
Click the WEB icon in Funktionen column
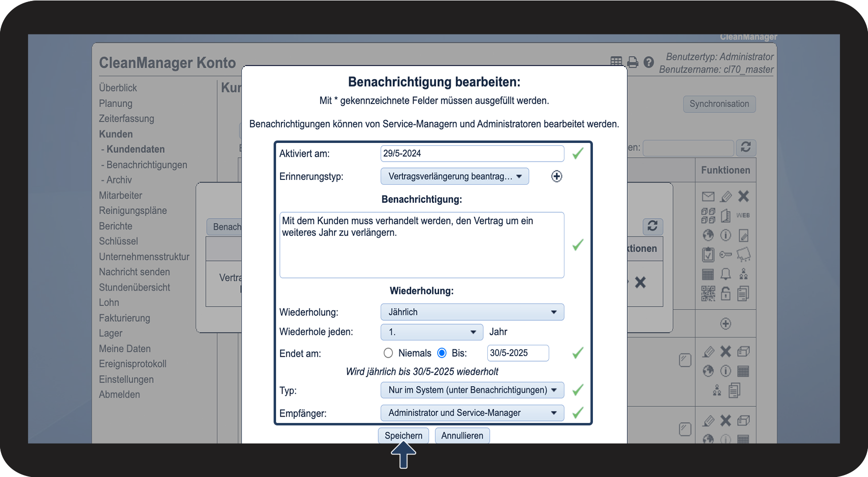pos(743,215)
